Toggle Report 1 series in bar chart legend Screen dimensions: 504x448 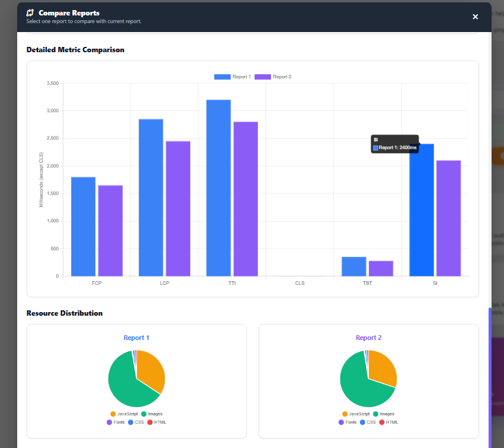(232, 77)
